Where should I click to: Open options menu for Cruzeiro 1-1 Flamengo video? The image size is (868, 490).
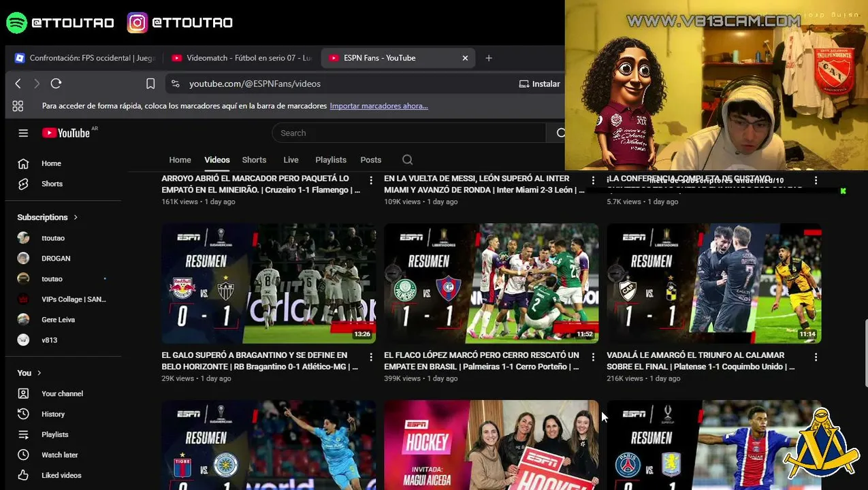(371, 180)
